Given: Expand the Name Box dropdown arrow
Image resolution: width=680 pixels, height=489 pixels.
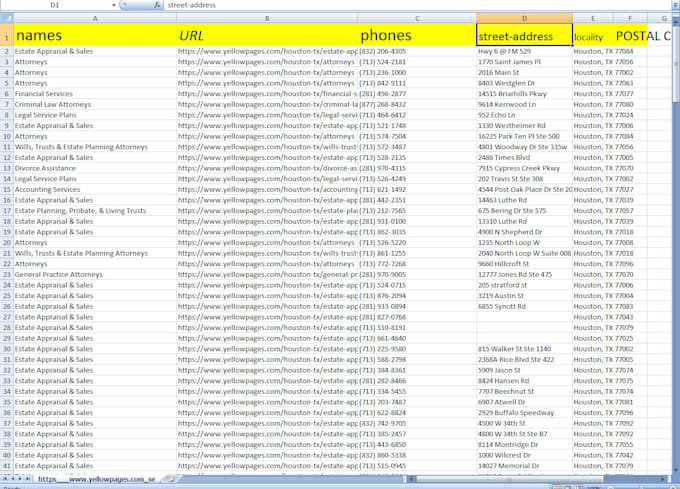Looking at the screenshot, I should point(114,5).
